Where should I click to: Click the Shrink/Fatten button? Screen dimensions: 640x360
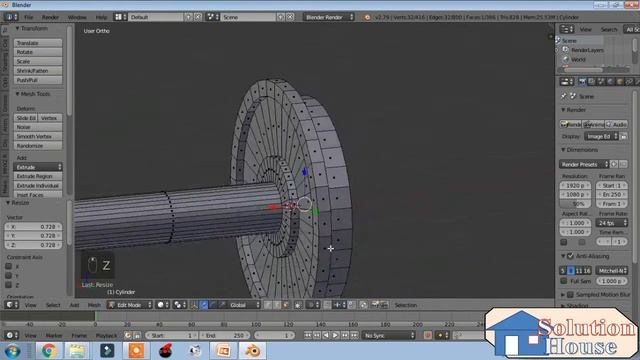(x=38, y=71)
